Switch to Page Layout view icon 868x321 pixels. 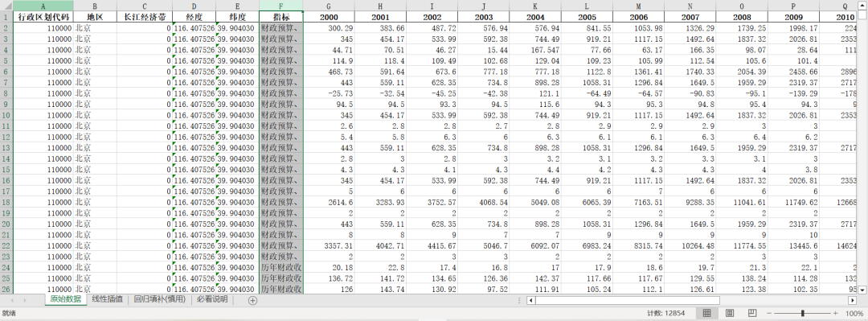tap(730, 313)
